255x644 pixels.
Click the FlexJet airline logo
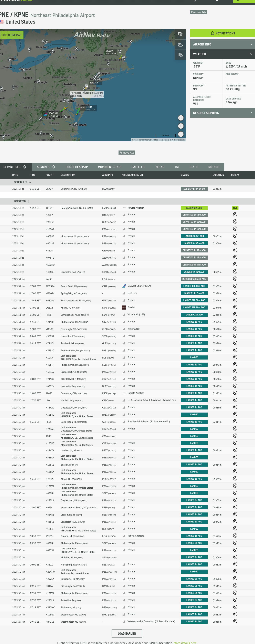124,308
